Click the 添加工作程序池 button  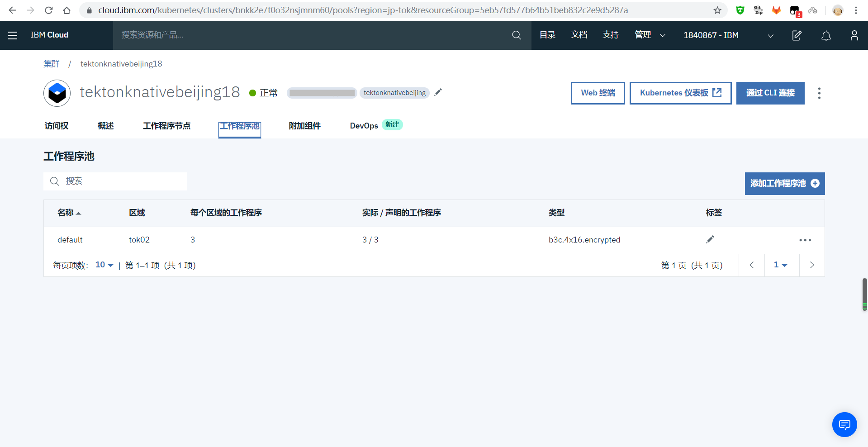(x=785, y=184)
